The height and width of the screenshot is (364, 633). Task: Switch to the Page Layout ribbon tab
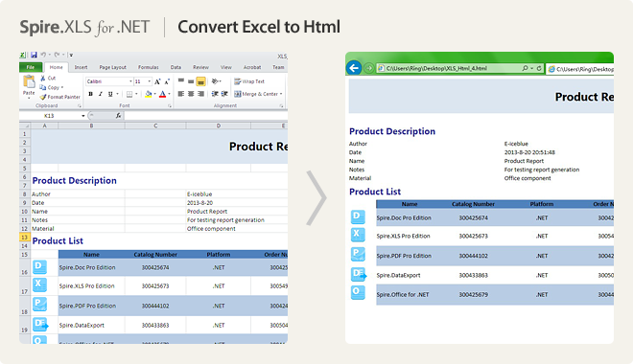coord(112,67)
